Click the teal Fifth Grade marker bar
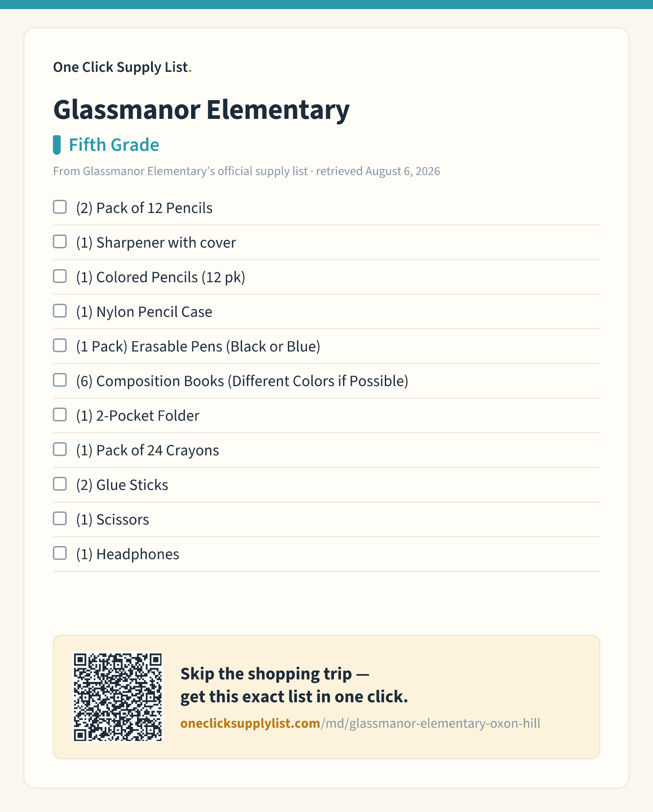Screen dimensions: 653x812 pos(57,145)
